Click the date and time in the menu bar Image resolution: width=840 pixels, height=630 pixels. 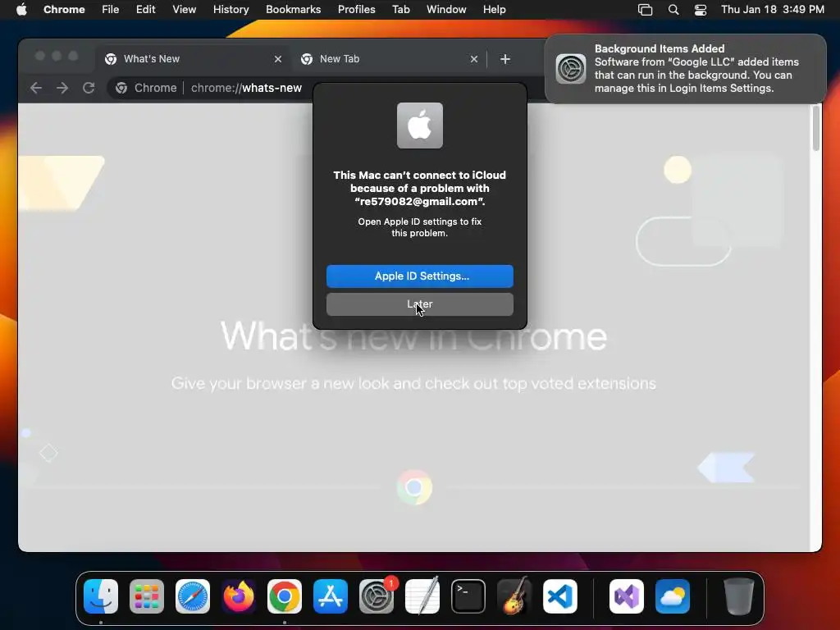tap(773, 10)
